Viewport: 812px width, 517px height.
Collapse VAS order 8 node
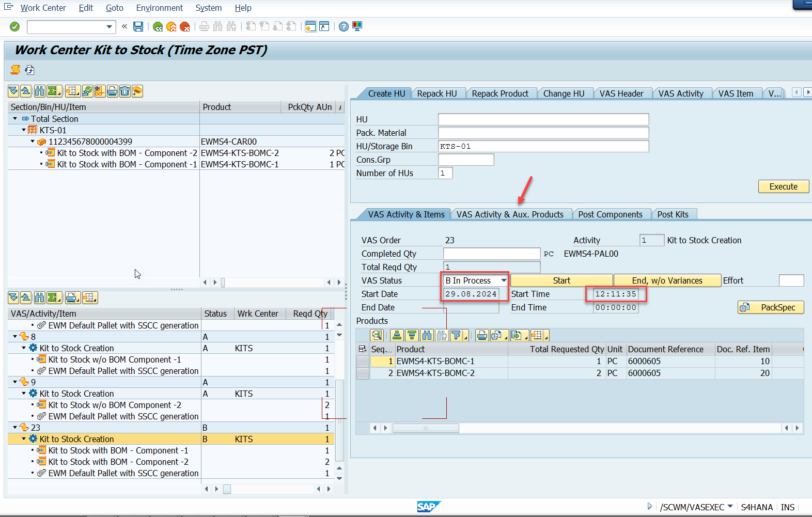[x=15, y=337]
